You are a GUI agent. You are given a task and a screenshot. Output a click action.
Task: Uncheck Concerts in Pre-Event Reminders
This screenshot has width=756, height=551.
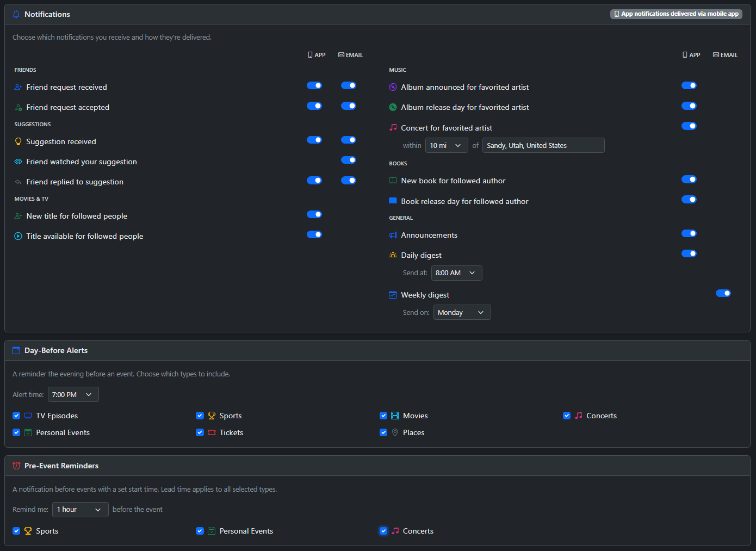(383, 531)
